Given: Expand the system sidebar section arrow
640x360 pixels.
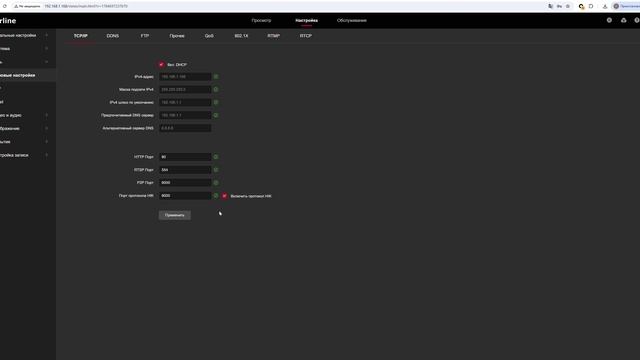Looking at the screenshot, I should coord(47,49).
